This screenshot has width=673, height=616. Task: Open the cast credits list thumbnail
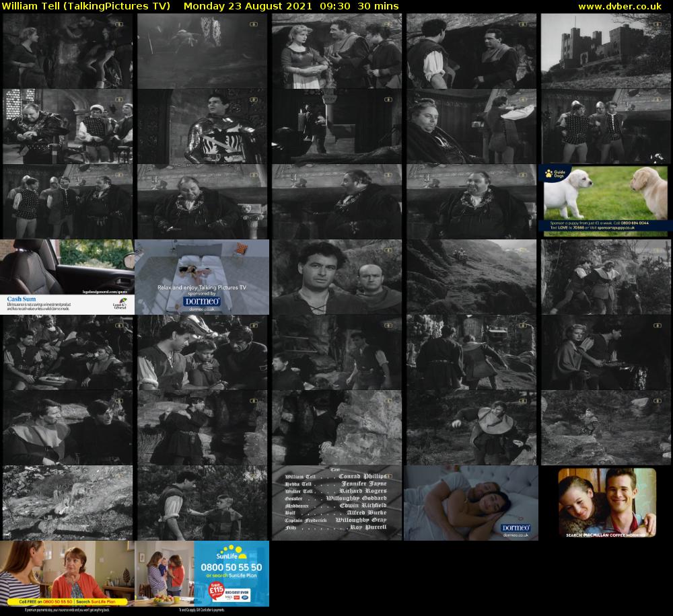point(336,502)
